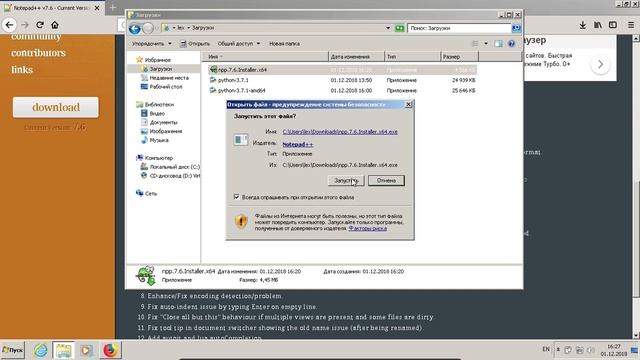Open the Firefox hamburger menu
Image resolution: width=640 pixels, height=360 pixels.
point(631,25)
